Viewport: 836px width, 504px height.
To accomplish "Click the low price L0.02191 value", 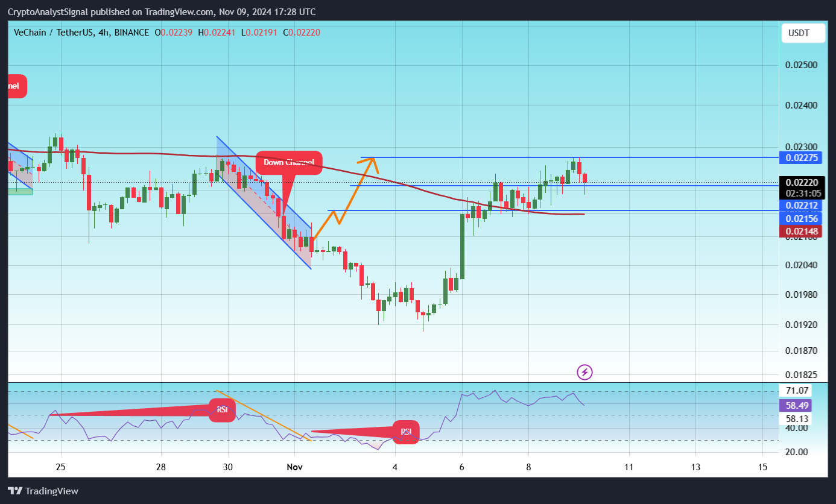I will click(x=259, y=33).
